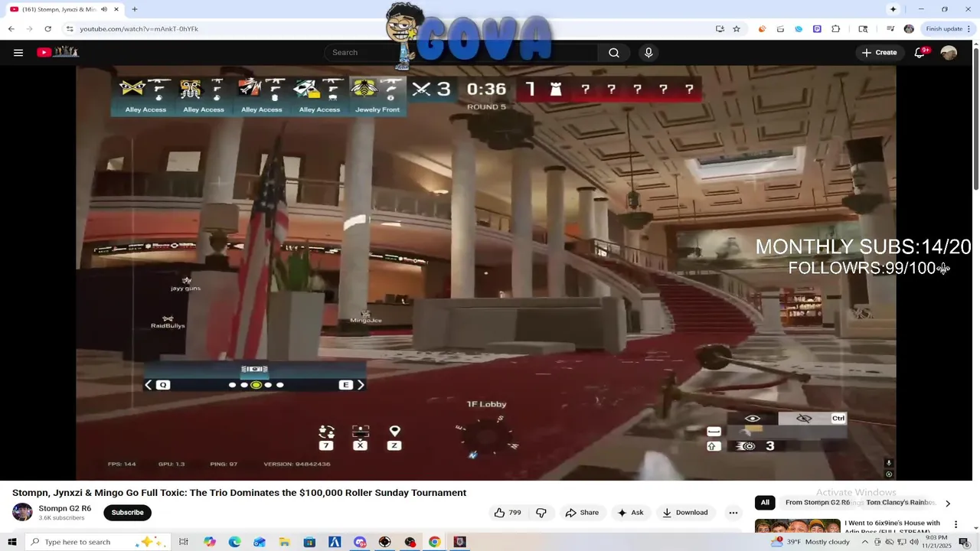Image resolution: width=980 pixels, height=551 pixels.
Task: Click the install/cast screen icon in address bar
Action: click(720, 29)
